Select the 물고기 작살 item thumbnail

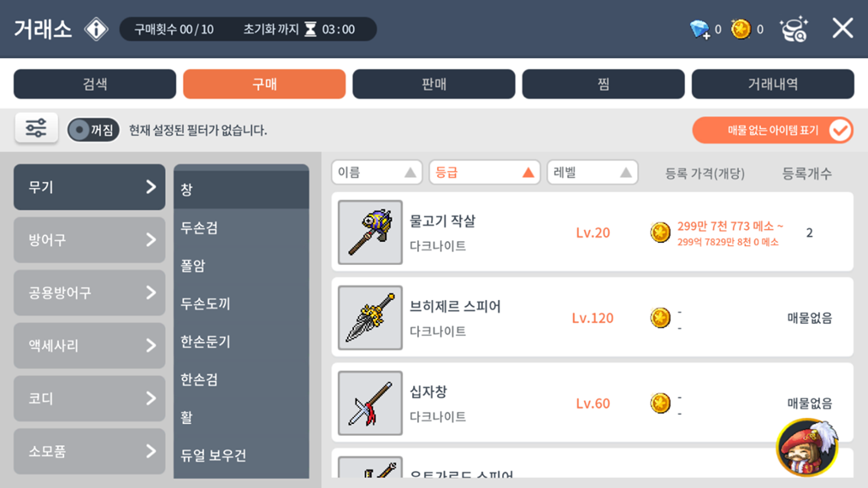pyautogui.click(x=370, y=232)
